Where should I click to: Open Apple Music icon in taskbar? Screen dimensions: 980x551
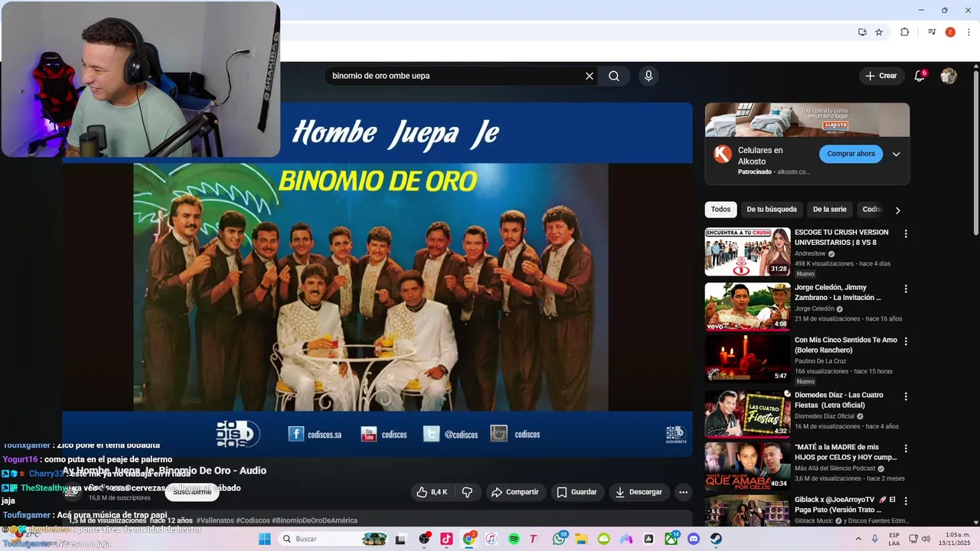coord(492,539)
